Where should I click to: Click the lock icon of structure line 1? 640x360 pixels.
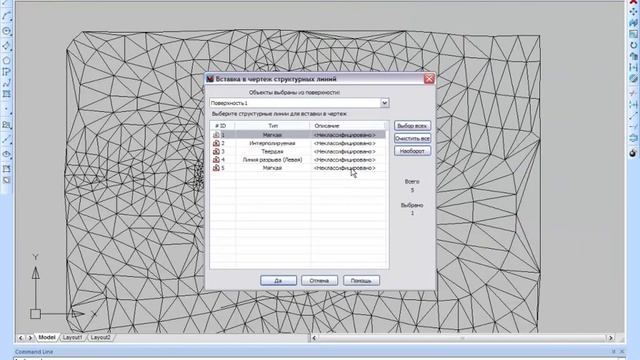coord(216,135)
